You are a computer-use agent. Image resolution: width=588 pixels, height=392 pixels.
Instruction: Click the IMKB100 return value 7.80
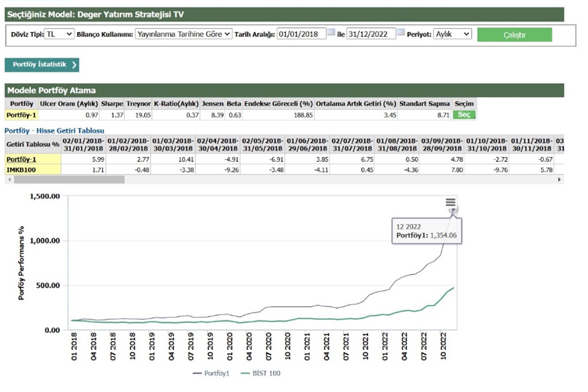click(x=457, y=170)
